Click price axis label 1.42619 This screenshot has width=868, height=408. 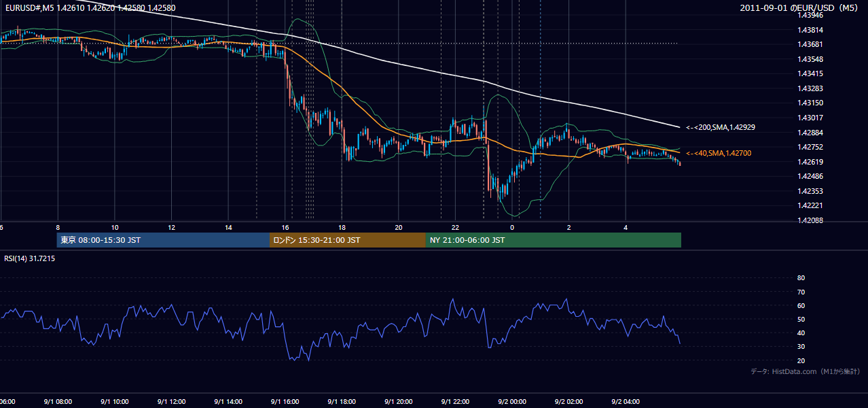point(810,162)
